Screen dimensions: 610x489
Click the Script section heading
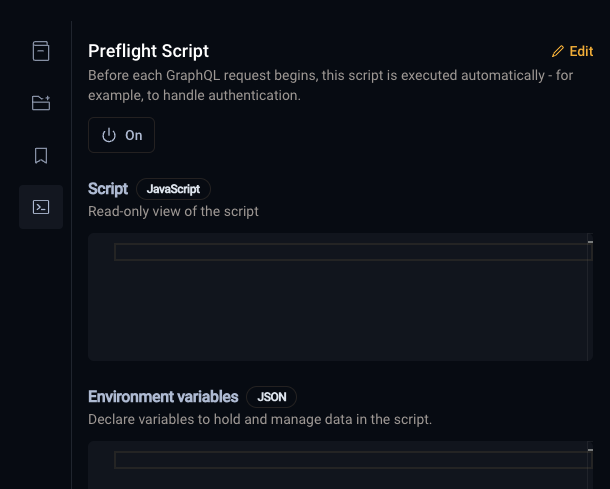108,188
